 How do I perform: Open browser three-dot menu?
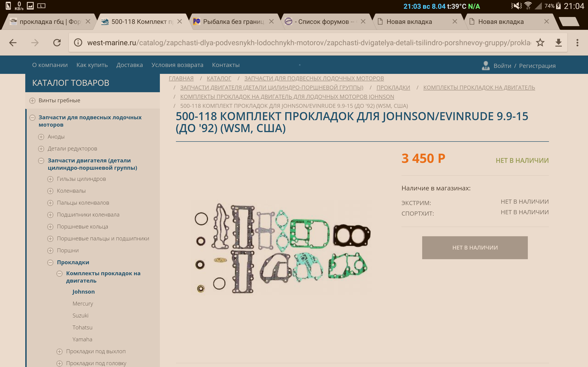[x=577, y=43]
